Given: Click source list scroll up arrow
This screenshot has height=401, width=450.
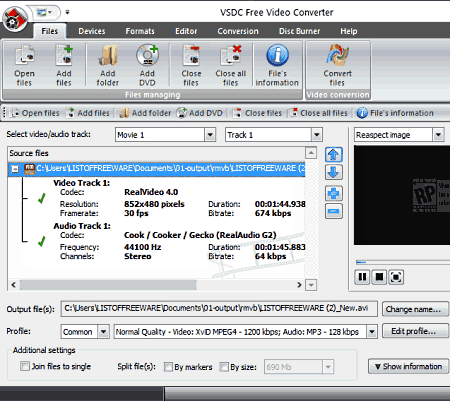Looking at the screenshot, I should tap(311, 153).
